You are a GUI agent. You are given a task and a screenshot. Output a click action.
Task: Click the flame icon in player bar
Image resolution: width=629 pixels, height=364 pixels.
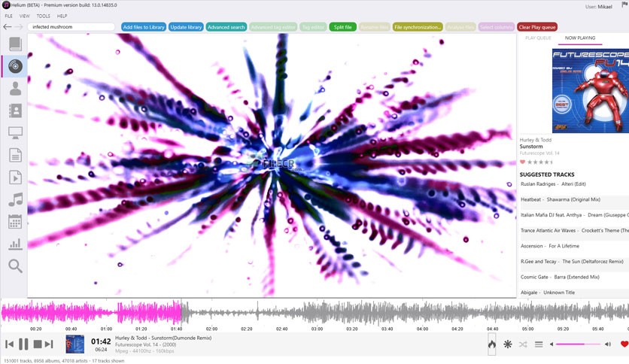click(491, 344)
